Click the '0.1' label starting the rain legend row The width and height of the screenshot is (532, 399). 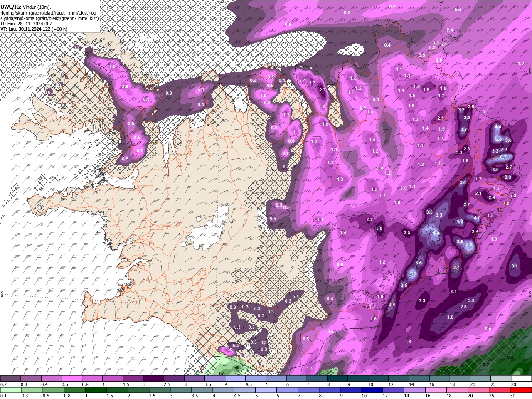(4, 396)
